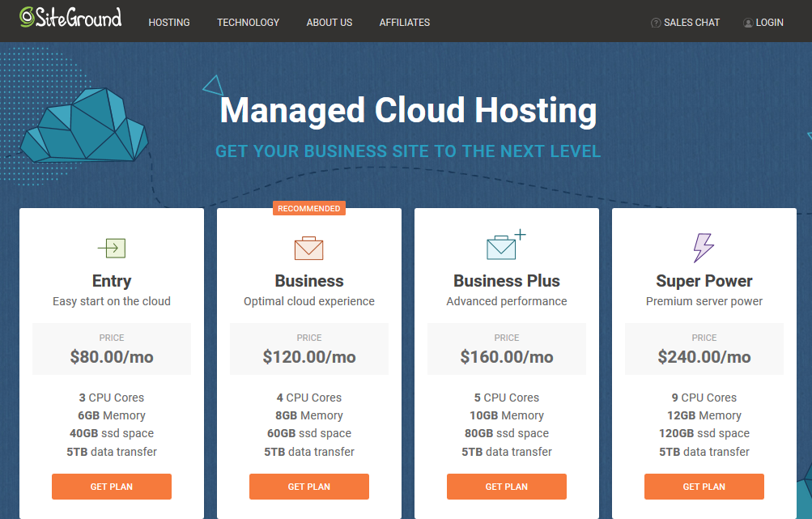The height and width of the screenshot is (519, 812).
Task: Click 'Optimal cloud experience' text
Action: (309, 301)
